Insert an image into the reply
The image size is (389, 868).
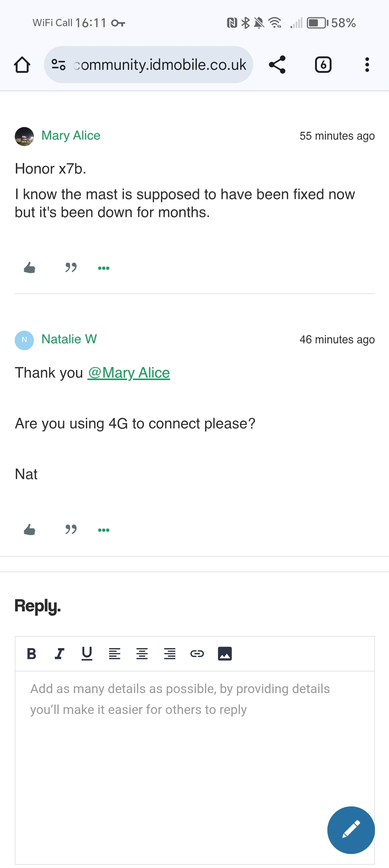pos(225,654)
